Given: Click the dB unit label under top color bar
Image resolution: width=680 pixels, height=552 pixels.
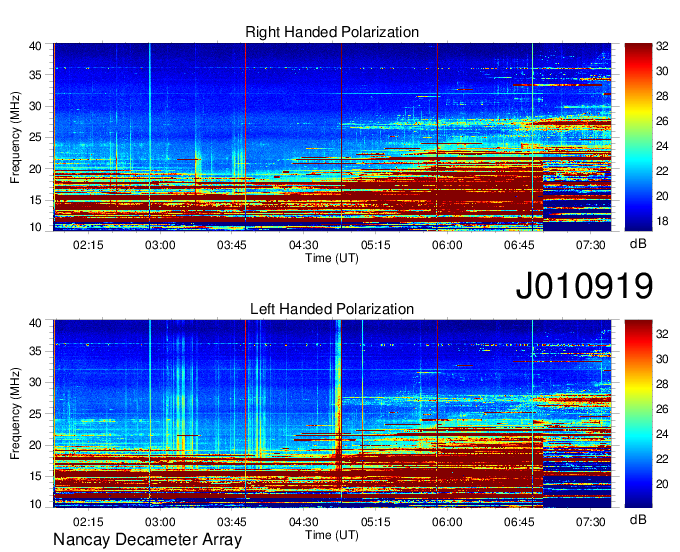Looking at the screenshot, I should tap(638, 244).
